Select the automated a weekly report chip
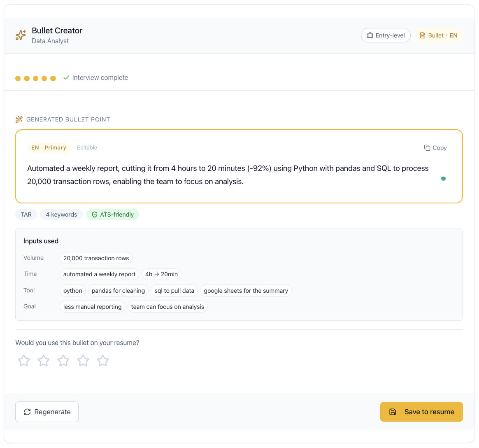Screen dimensions: 479x448 point(99,274)
